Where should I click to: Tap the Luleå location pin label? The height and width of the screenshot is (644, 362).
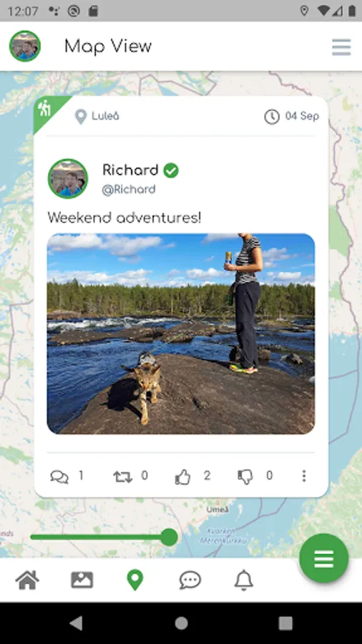tap(97, 117)
